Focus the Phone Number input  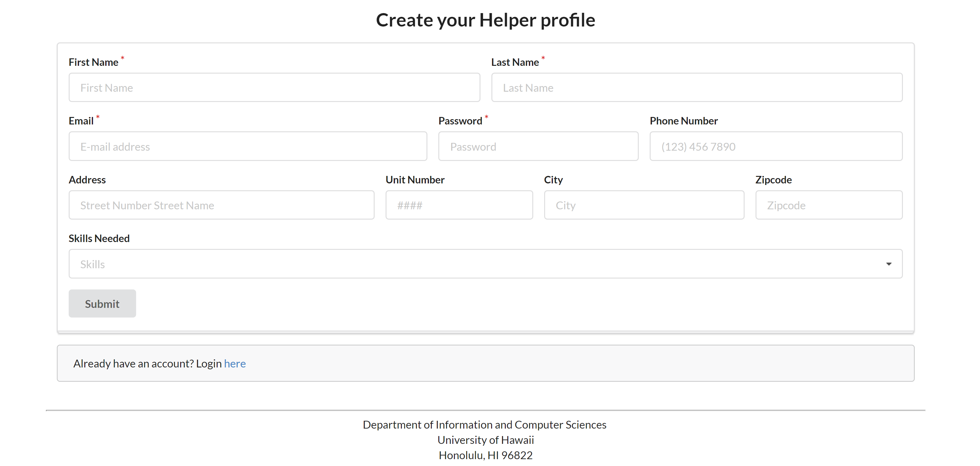click(776, 146)
